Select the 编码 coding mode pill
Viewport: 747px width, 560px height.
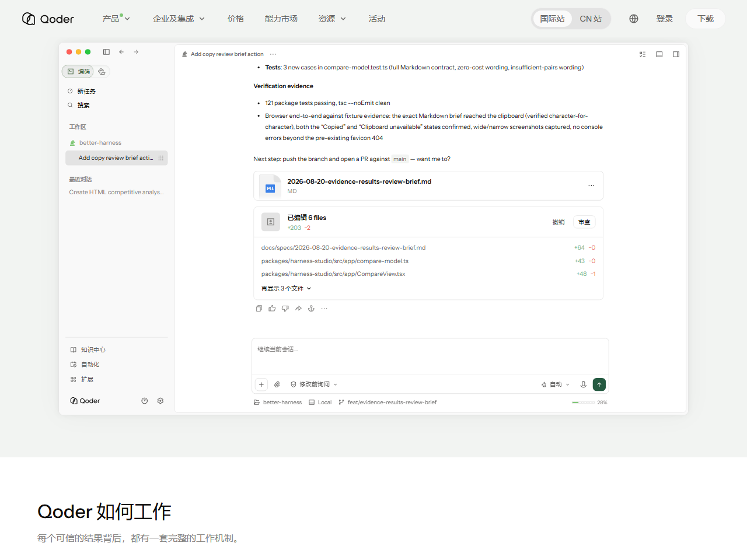[78, 71]
